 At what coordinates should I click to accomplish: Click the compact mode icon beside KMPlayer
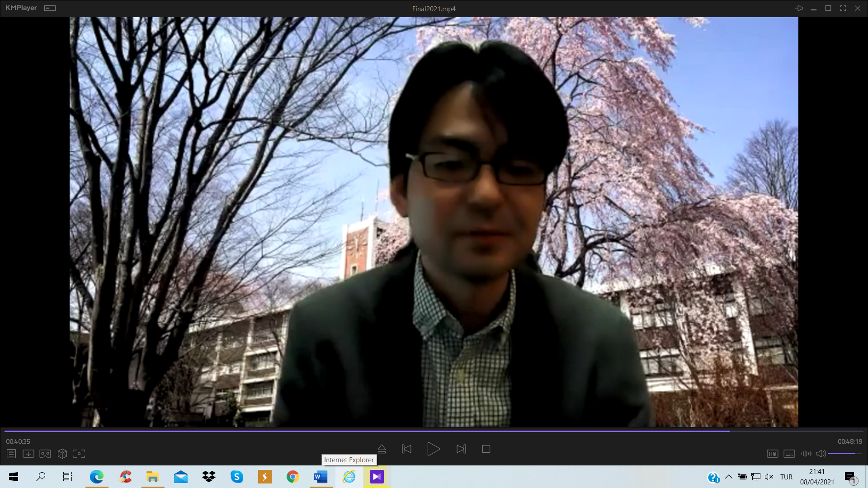coord(50,8)
